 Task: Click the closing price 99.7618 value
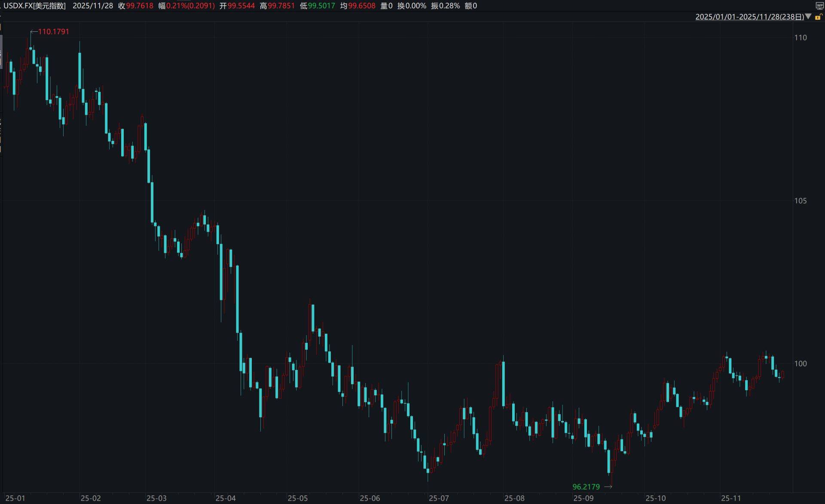click(139, 6)
